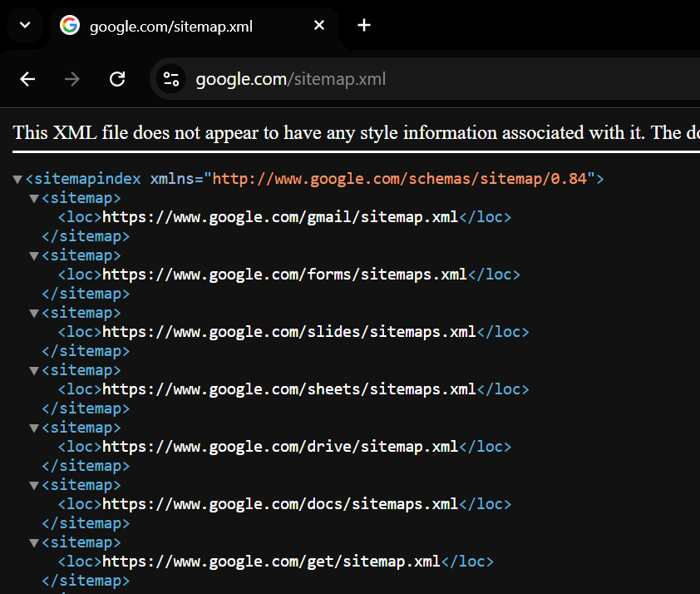Collapse the sitemap node containing sheets URL
700x594 pixels.
click(34, 371)
